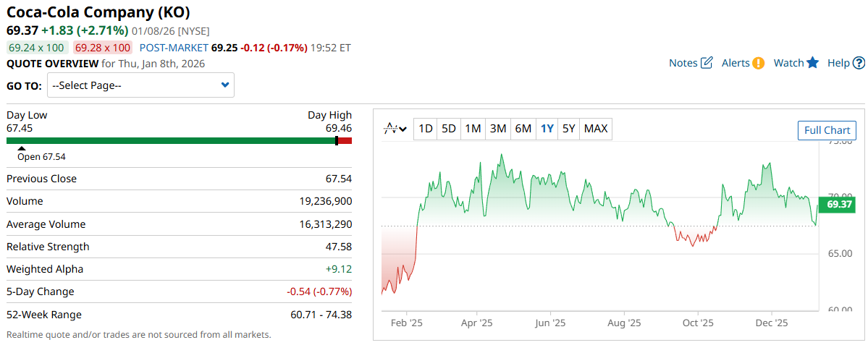Viewport: 868px width, 345px height.
Task: Click the Notes edit pencil icon
Action: click(707, 63)
